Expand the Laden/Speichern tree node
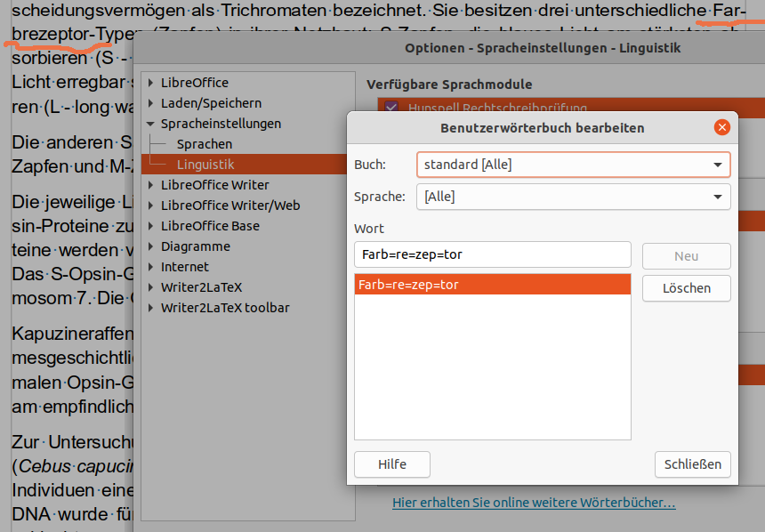The height and width of the screenshot is (532, 765). tap(150, 103)
